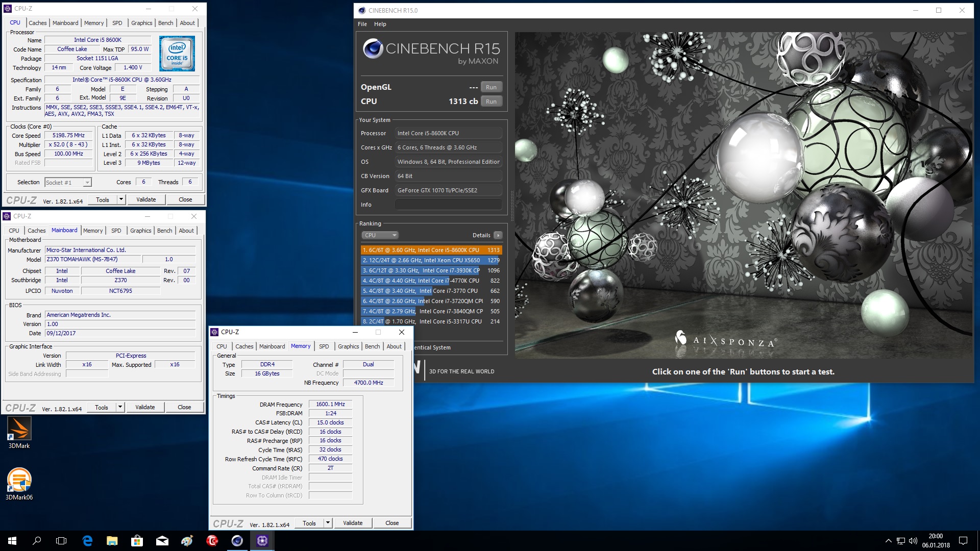
Task: Click the paint palette taskbar icon
Action: tap(187, 541)
